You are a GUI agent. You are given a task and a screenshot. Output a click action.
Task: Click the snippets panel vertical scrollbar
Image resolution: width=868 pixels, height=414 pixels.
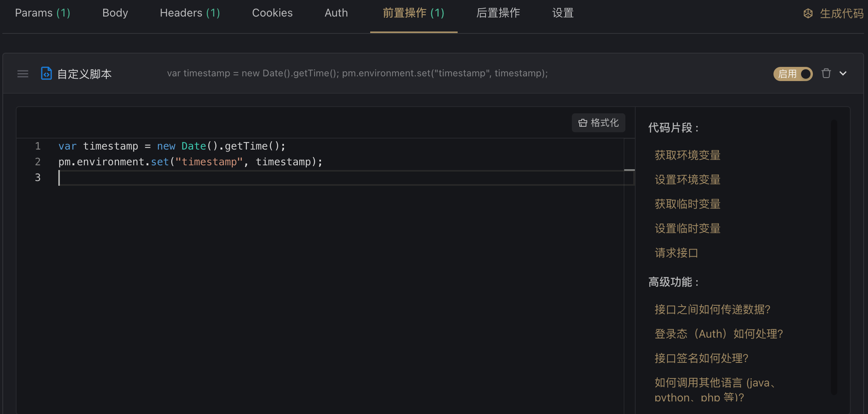(x=834, y=256)
